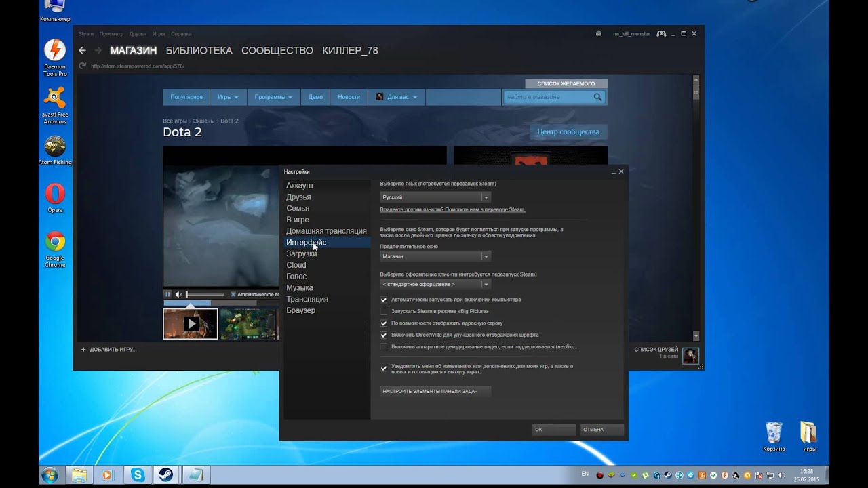Expand the Программы store menu
This screenshot has width=868, height=488.
[x=273, y=97]
